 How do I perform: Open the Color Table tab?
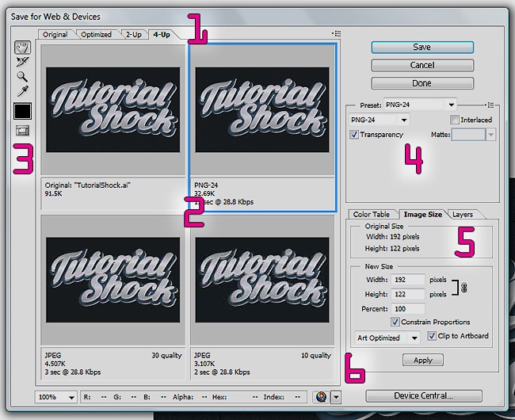coord(371,214)
